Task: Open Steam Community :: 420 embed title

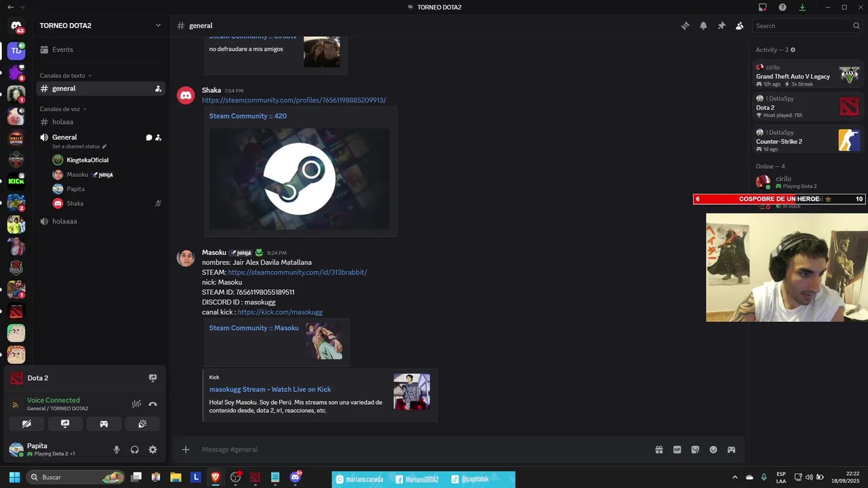Action: coord(248,116)
